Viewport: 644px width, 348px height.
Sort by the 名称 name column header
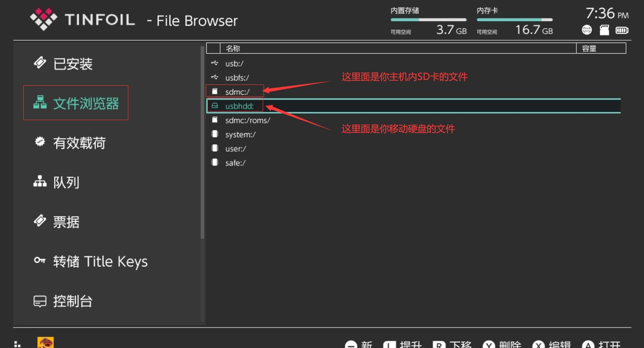[x=398, y=48]
